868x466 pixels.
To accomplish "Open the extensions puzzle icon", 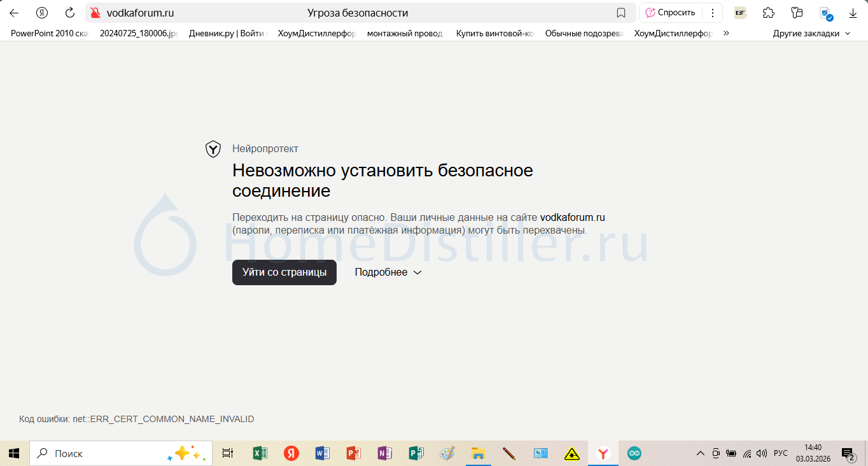I will [769, 13].
